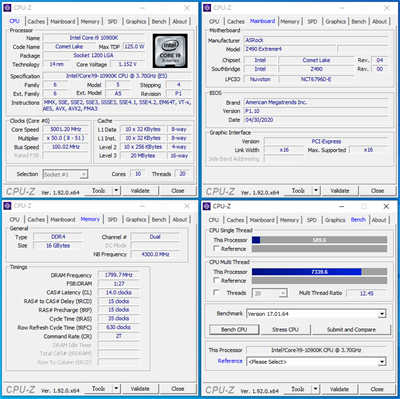The height and width of the screenshot is (399, 400).
Task: Click the Code Name value Comet Lake
Action: pos(69,47)
